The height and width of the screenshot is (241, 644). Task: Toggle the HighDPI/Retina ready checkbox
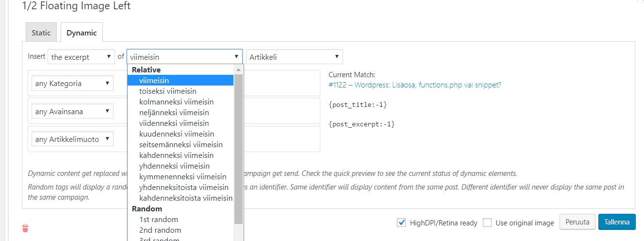(x=401, y=223)
